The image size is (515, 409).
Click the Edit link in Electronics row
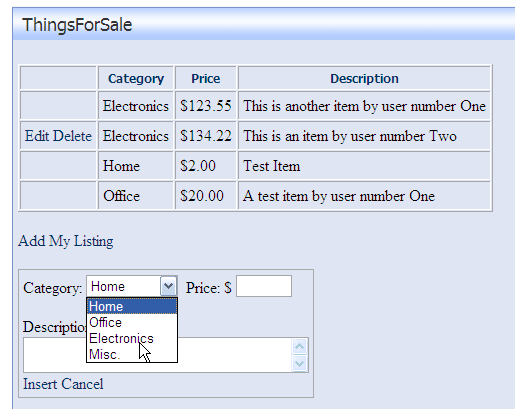tap(37, 136)
